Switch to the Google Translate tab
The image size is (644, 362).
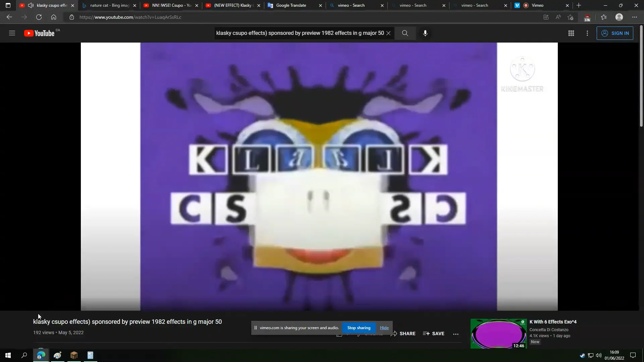[290, 5]
